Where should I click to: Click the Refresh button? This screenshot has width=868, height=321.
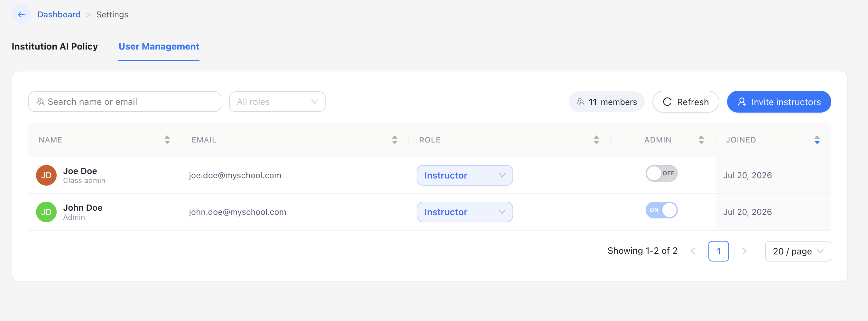click(x=685, y=102)
